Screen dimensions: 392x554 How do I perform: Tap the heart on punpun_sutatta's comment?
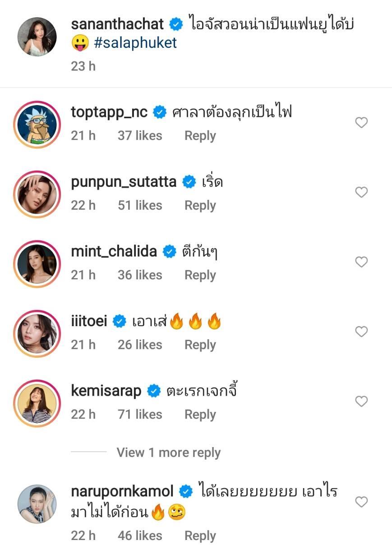click(361, 193)
